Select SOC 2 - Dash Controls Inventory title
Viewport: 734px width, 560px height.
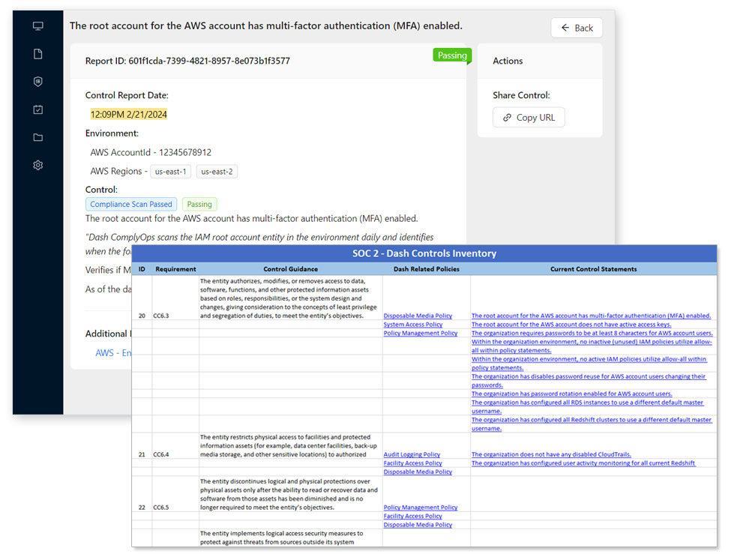pos(424,253)
